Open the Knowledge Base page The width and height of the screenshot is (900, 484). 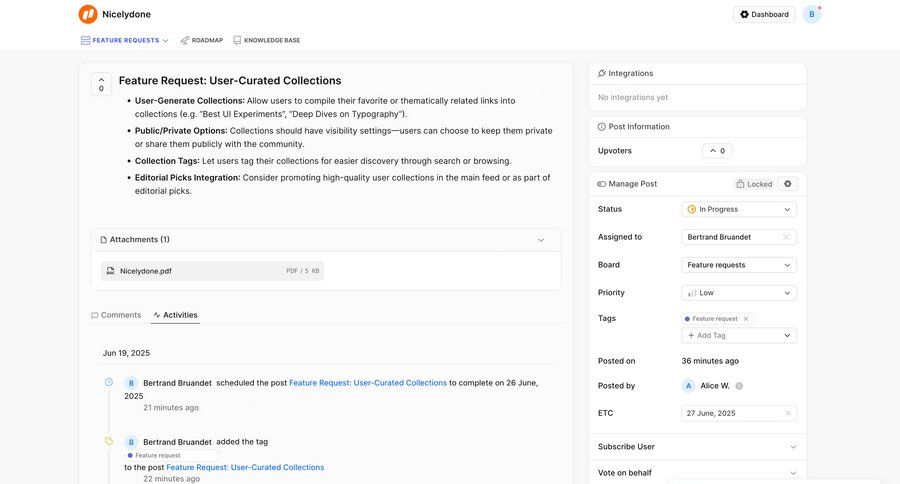click(266, 40)
